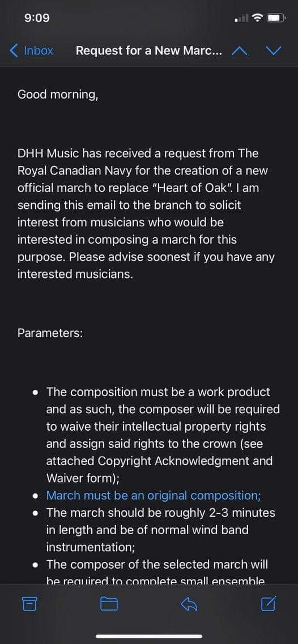Tap the subject title Request for a New Marc...
Viewport: 298px width, 644px height.
click(150, 51)
